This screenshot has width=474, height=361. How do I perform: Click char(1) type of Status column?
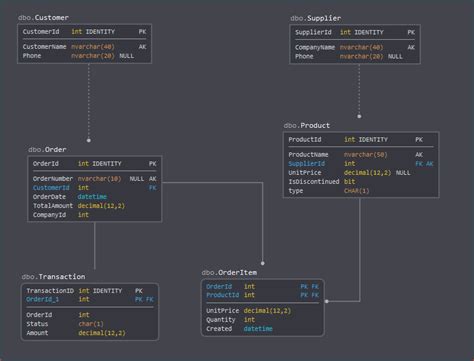click(91, 324)
